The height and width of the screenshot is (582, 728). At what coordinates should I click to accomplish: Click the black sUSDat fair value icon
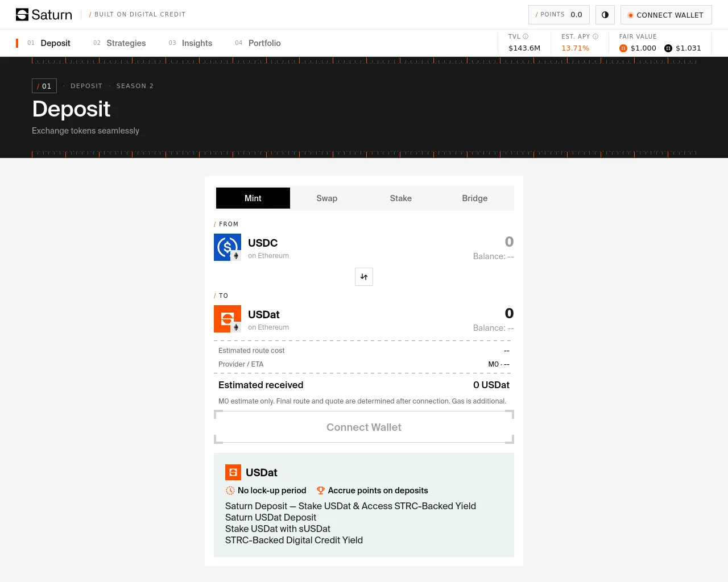point(668,48)
